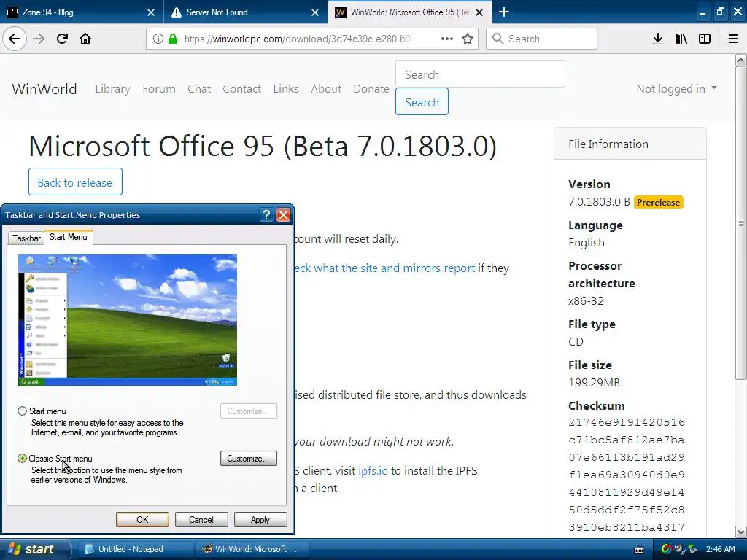Viewport: 747px width, 560px height.
Task: Open the Library bookshelf icon
Action: (x=681, y=39)
